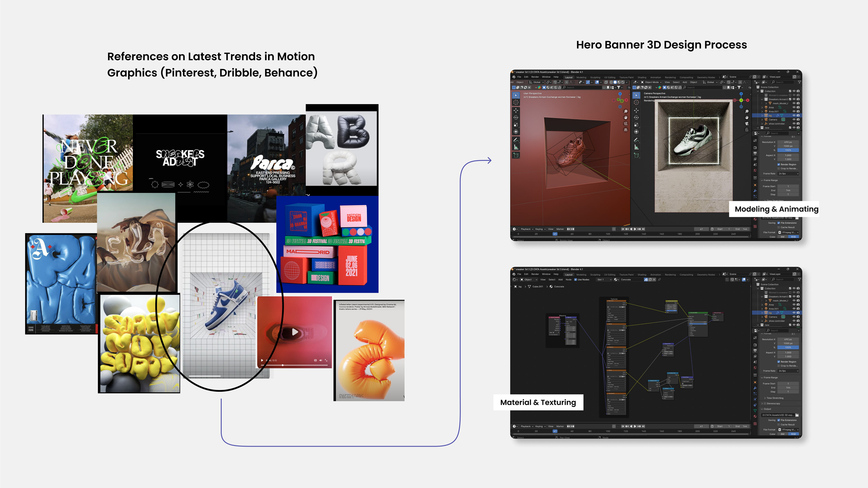Enable the Stereoscopy checkbox
This screenshot has width=868, height=488.
(x=765, y=403)
